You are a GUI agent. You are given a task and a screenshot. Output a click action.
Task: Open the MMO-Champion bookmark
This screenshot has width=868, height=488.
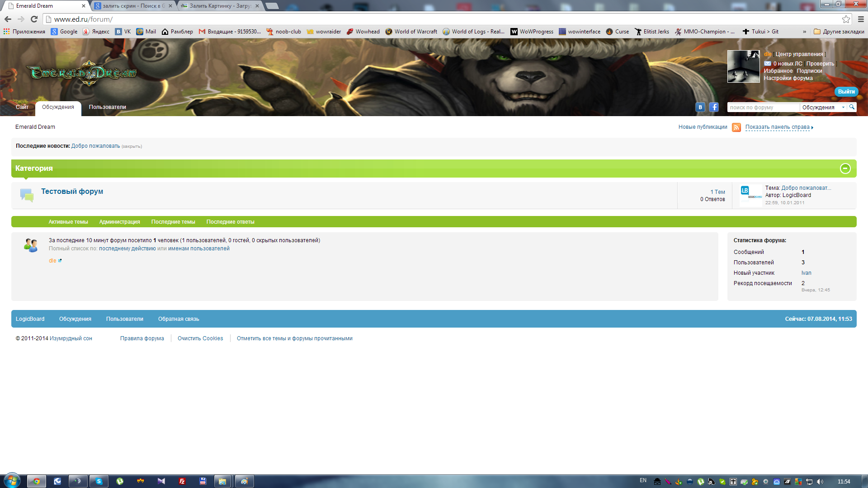pyautogui.click(x=704, y=32)
